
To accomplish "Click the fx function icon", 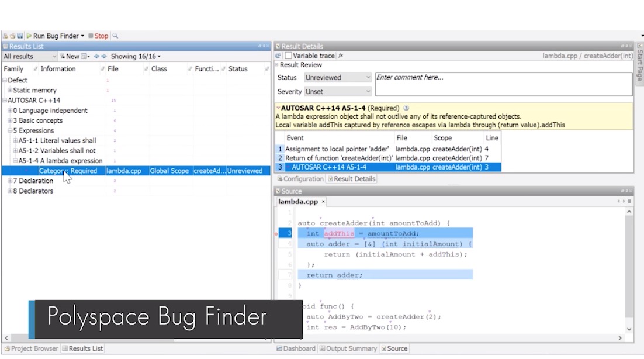I will click(x=341, y=56).
